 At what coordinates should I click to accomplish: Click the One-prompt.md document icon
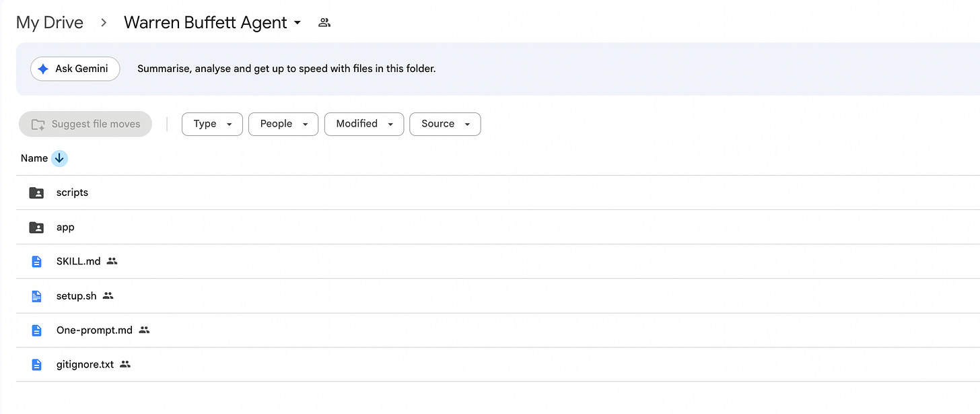tap(37, 331)
